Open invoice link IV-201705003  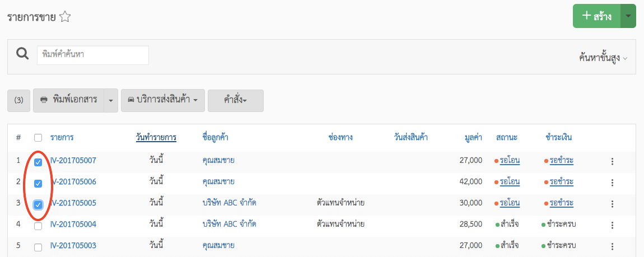[73, 246]
